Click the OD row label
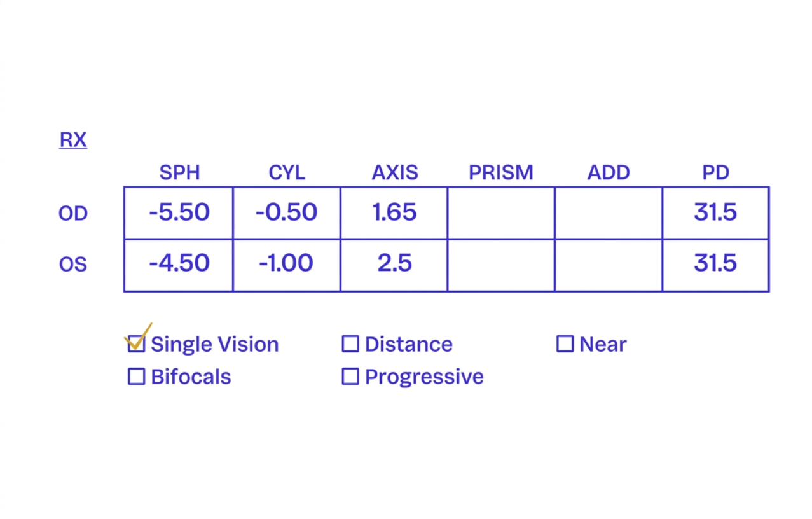Image resolution: width=812 pixels, height=519 pixels. click(x=73, y=214)
